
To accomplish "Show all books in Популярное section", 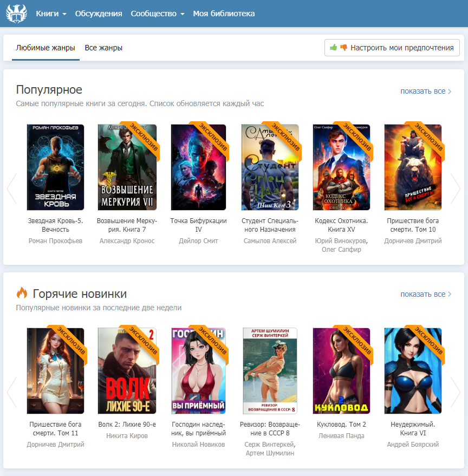I will coord(426,91).
